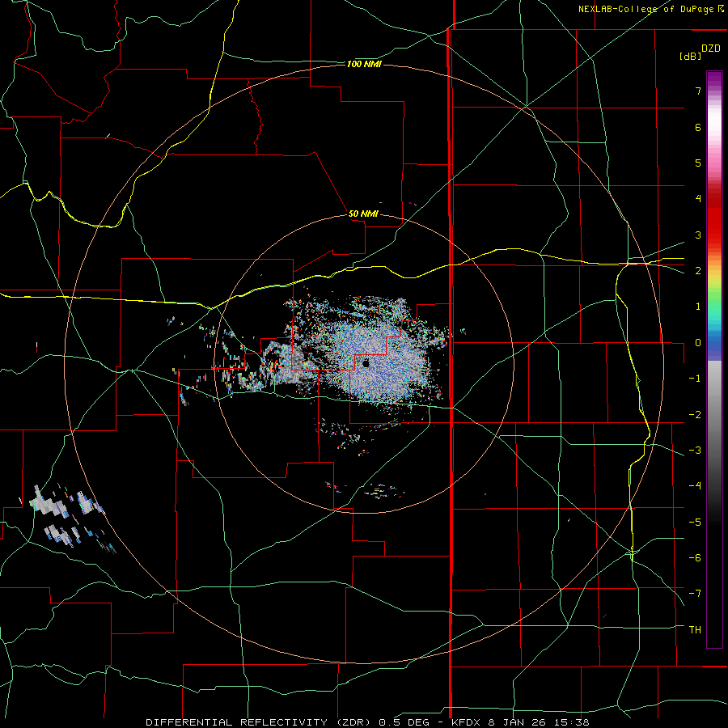Click the ZDR color scale bar

pyautogui.click(x=714, y=359)
